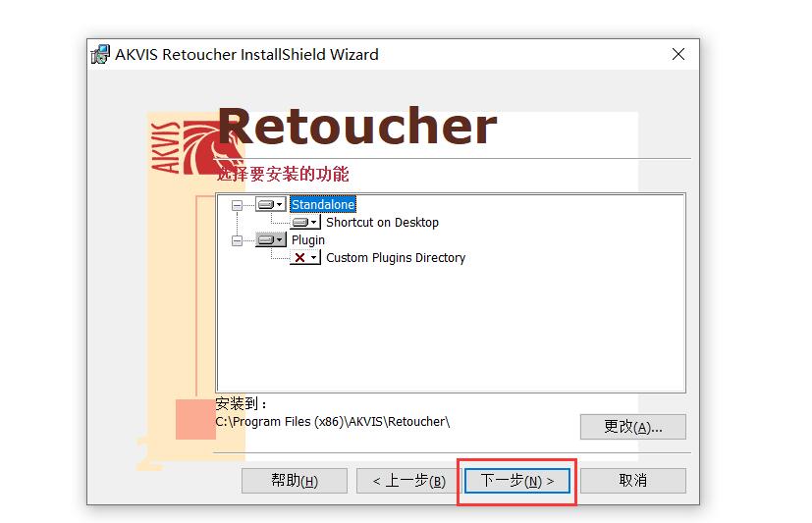Open the Plugin feature install-state dropdown
The width and height of the screenshot is (812, 523).
pos(270,240)
